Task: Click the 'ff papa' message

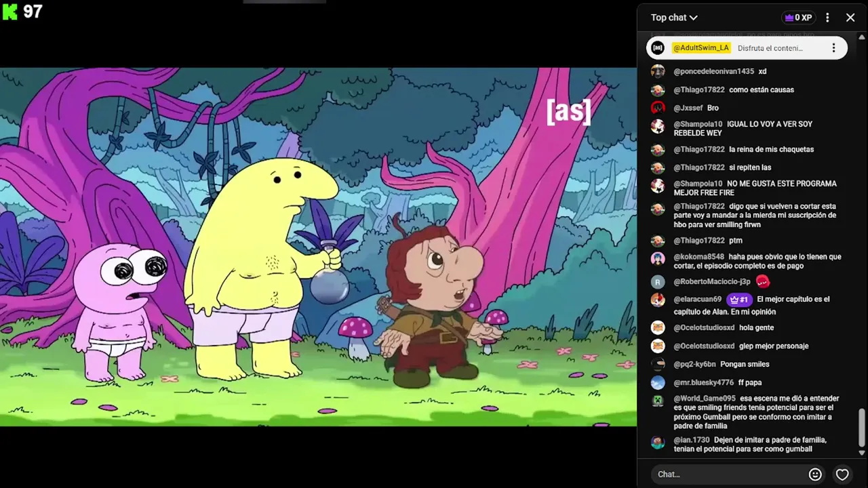Action: 750,382
